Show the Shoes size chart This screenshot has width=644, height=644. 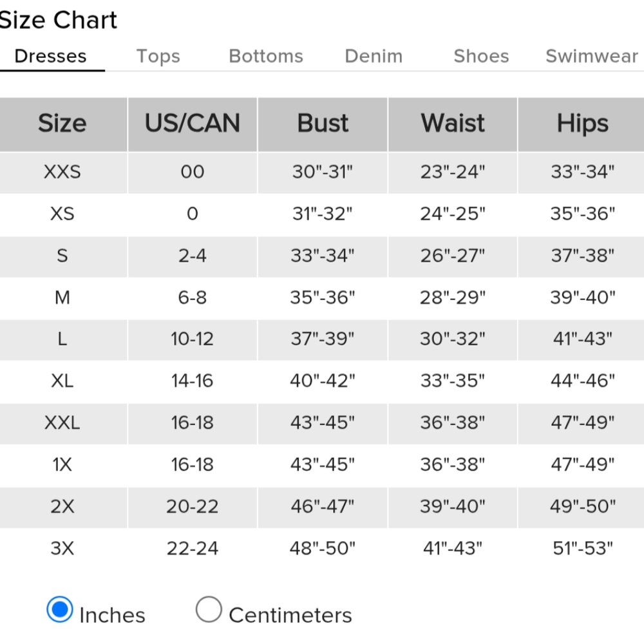coord(481,56)
